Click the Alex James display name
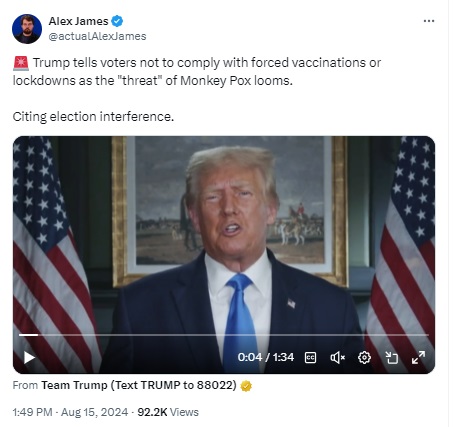This screenshot has width=458, height=427. pos(78,21)
